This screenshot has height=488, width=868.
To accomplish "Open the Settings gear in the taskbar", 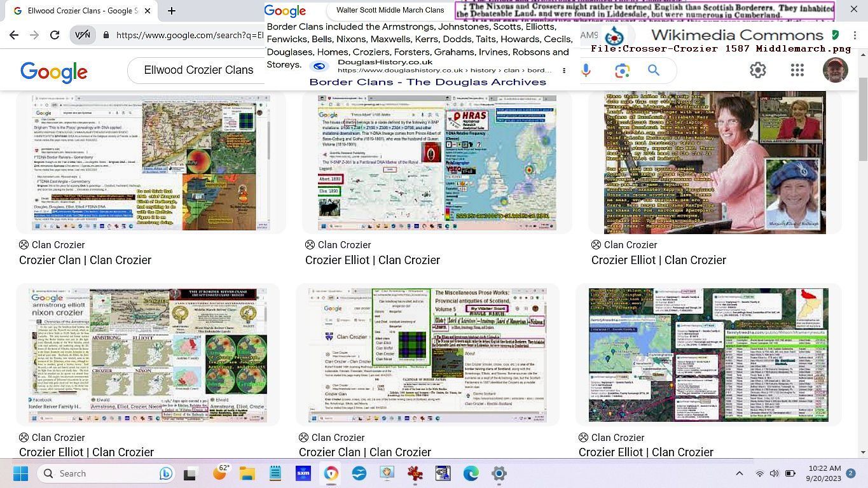I will [499, 473].
